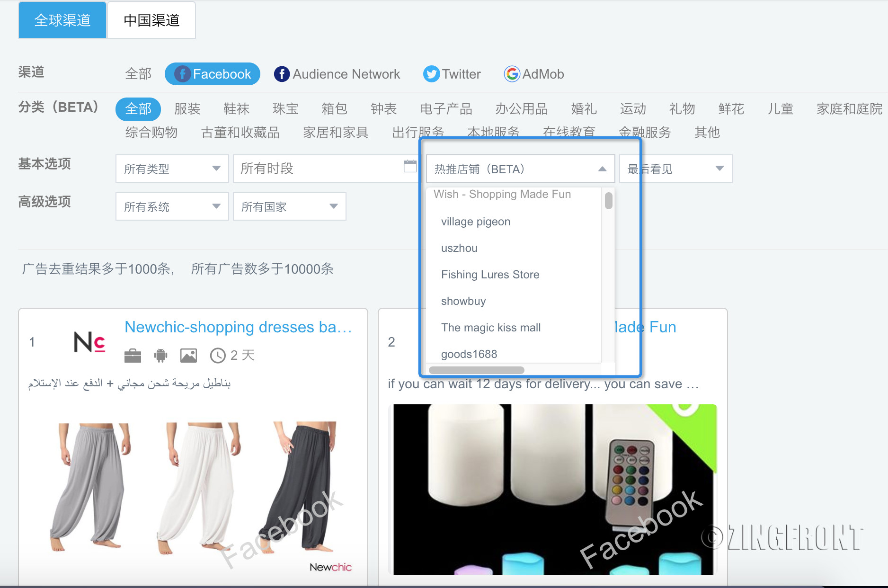Filter by 电子产品 category
The image size is (888, 588).
[446, 109]
